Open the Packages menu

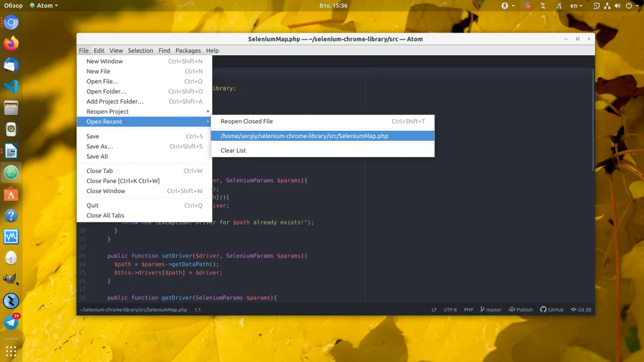pos(188,50)
